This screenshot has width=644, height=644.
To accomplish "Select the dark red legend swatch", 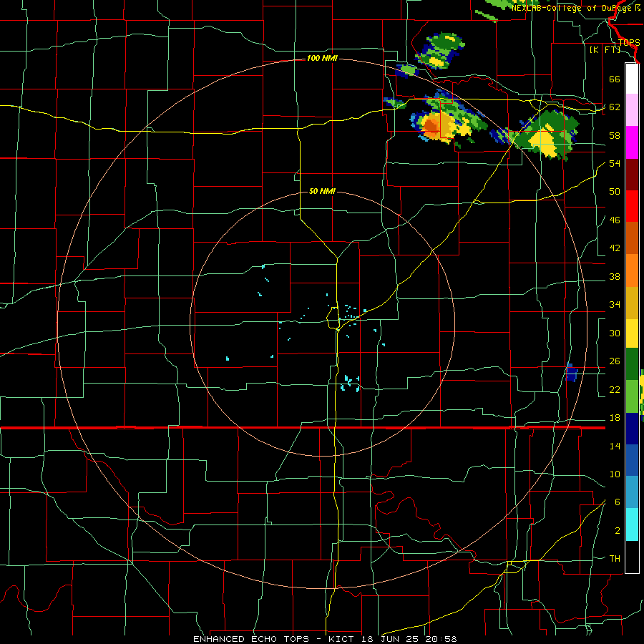I will pyautogui.click(x=632, y=175).
